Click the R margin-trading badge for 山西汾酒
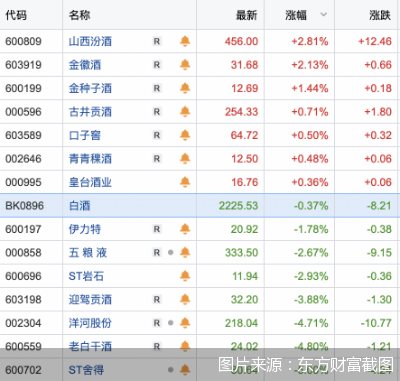This screenshot has width=400, height=381. coord(157,41)
